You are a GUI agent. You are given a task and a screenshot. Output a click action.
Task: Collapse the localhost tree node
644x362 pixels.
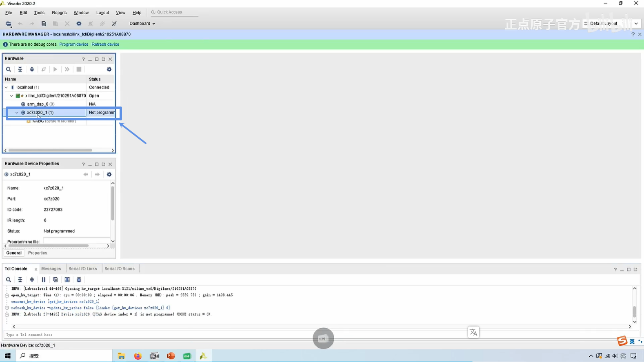pos(6,87)
